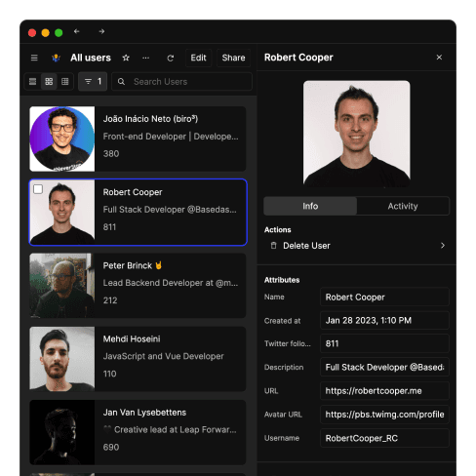Click the Edit button
The height and width of the screenshot is (476, 476).
coord(198,58)
